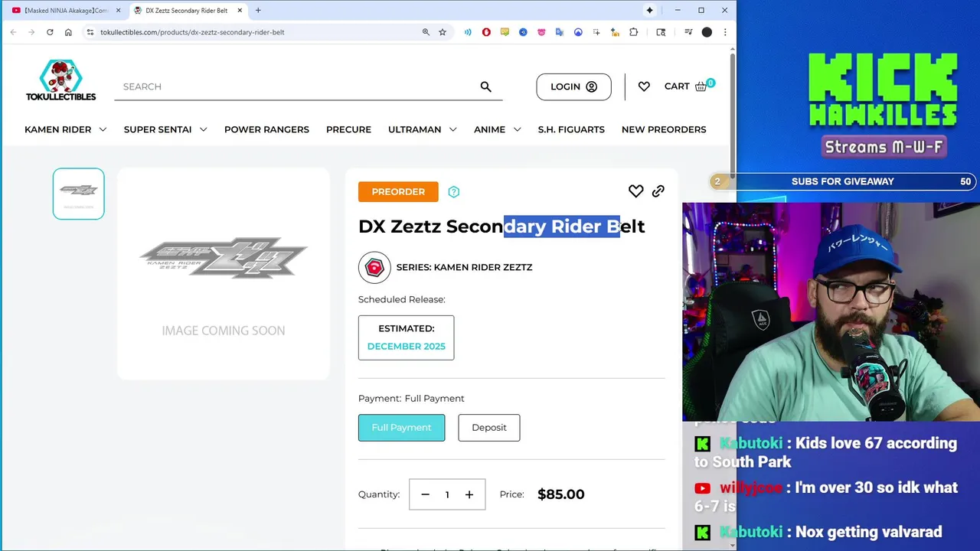Click the December 2025 estimated release box

[x=406, y=337]
